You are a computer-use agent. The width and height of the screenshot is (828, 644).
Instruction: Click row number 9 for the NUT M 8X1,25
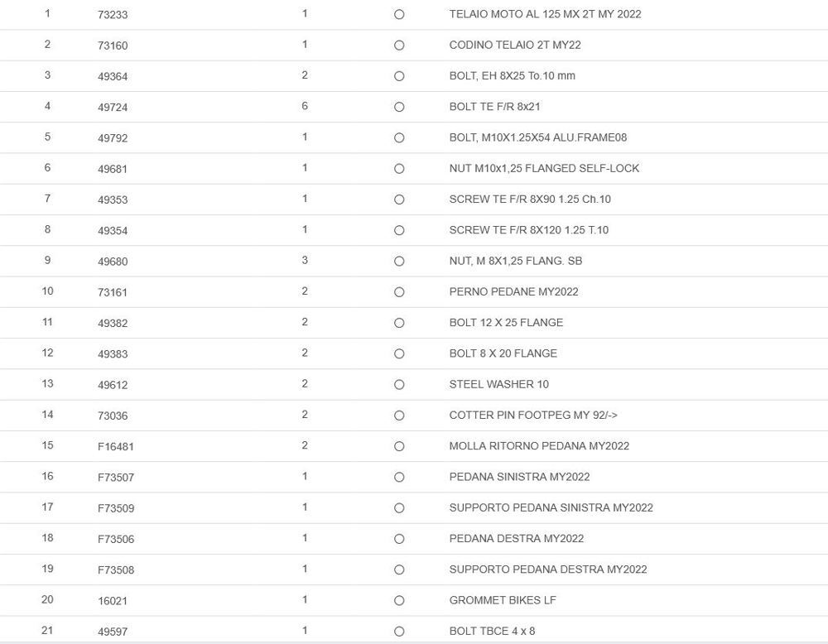coord(47,261)
